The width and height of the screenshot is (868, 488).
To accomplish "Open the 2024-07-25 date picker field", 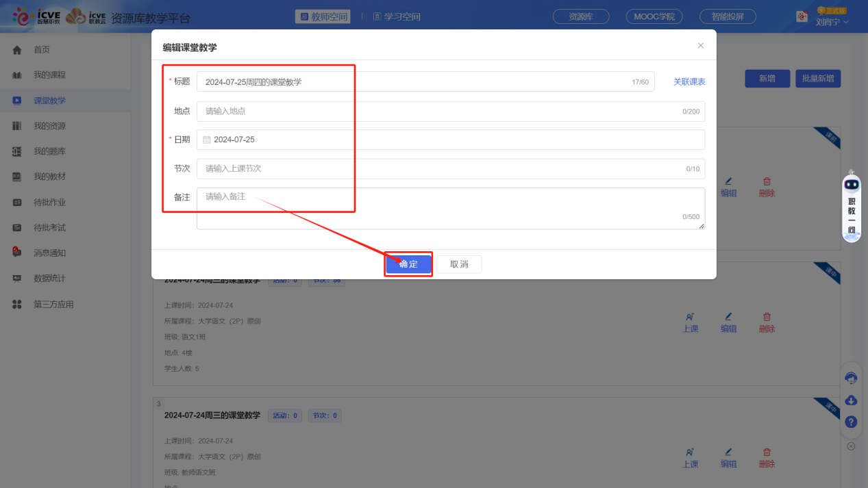I will (450, 140).
